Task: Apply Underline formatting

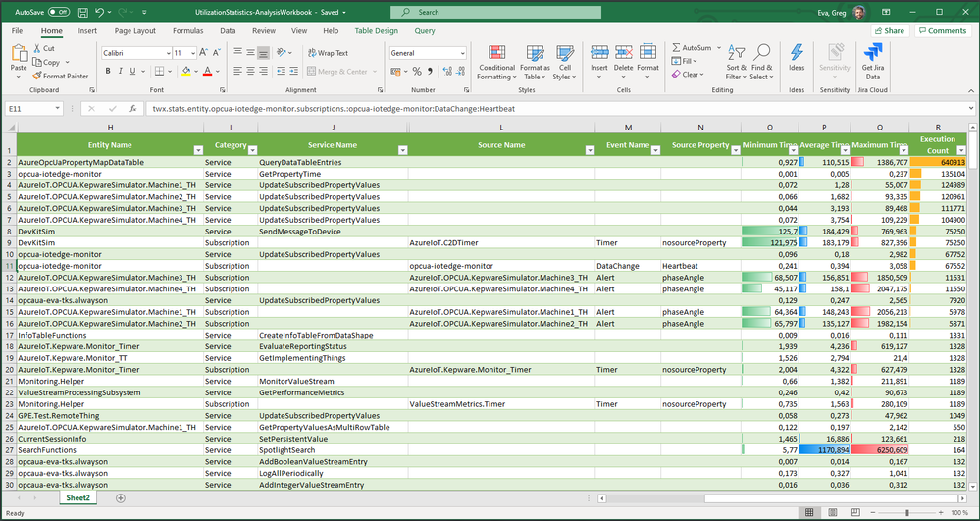Action: 132,72
